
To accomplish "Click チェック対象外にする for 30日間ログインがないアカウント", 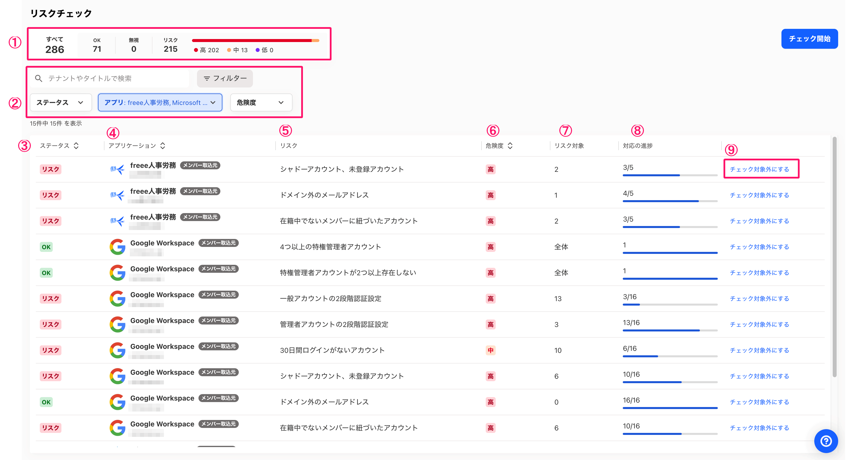I will 759,350.
